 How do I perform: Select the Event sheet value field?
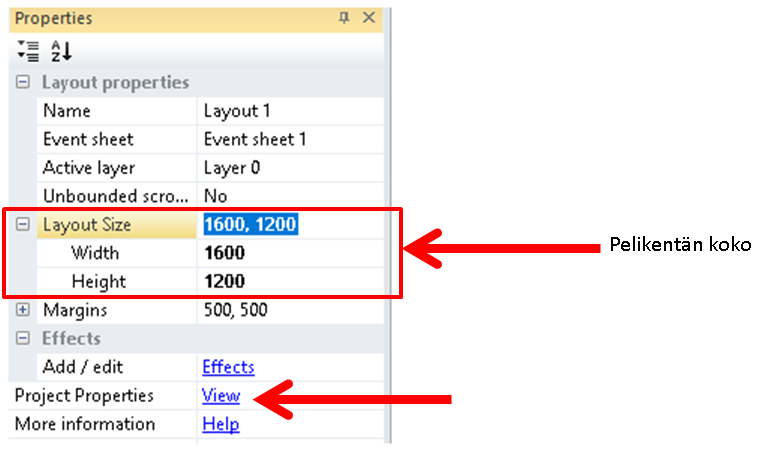pyautogui.click(x=290, y=139)
